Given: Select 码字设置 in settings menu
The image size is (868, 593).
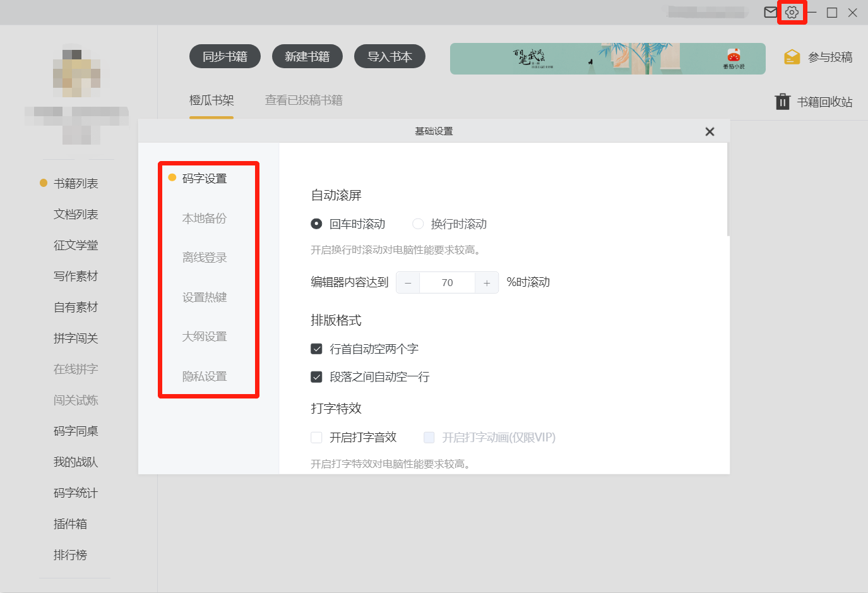Looking at the screenshot, I should click(205, 179).
